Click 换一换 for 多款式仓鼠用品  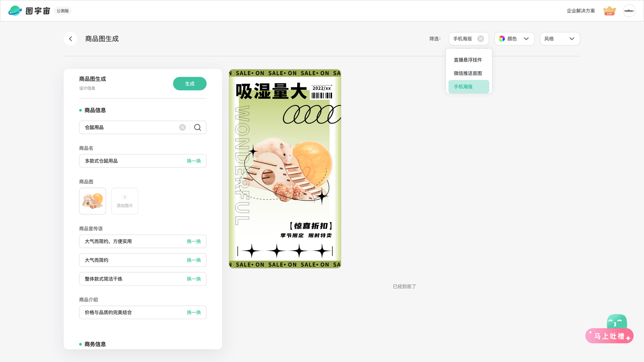pos(194,161)
